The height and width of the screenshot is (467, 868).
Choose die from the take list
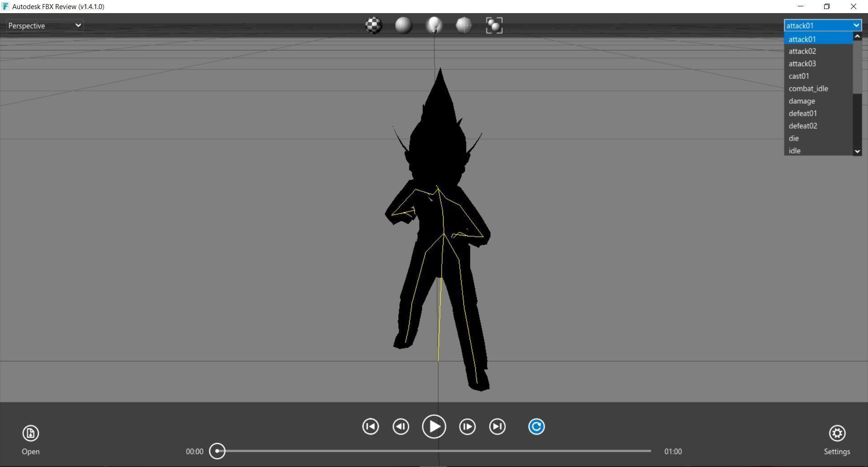pos(818,138)
